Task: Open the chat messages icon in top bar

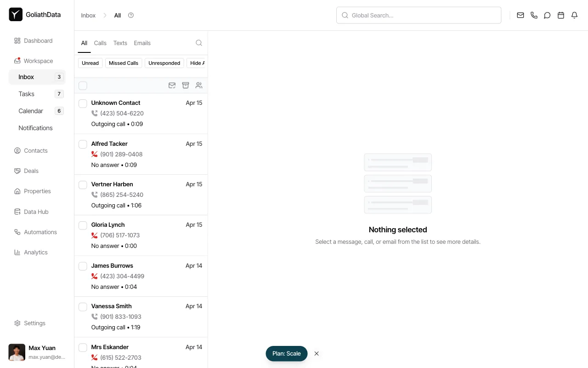Action: coord(547,15)
